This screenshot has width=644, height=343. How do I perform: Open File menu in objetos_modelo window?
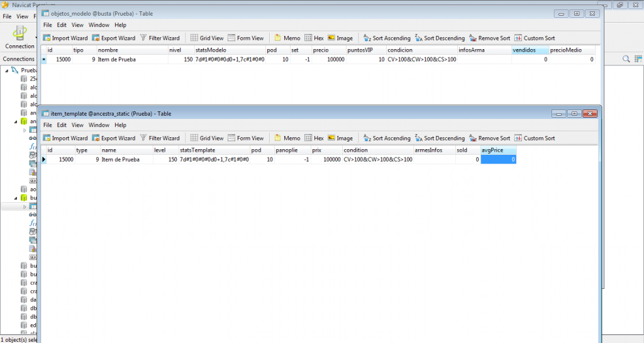(x=48, y=25)
